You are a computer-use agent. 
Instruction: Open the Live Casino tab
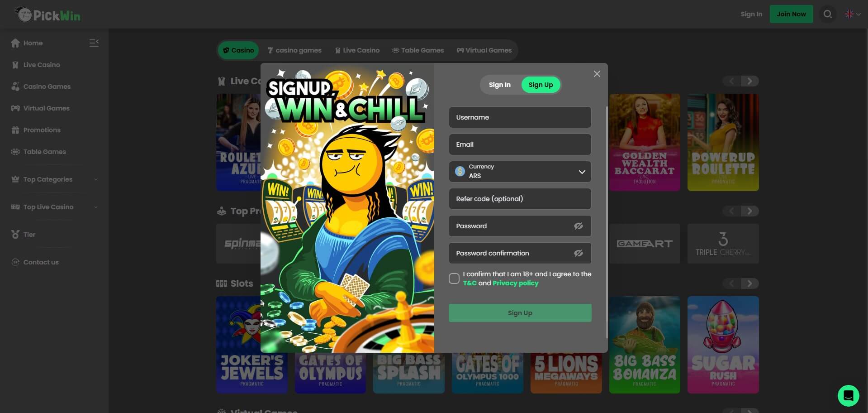click(357, 50)
